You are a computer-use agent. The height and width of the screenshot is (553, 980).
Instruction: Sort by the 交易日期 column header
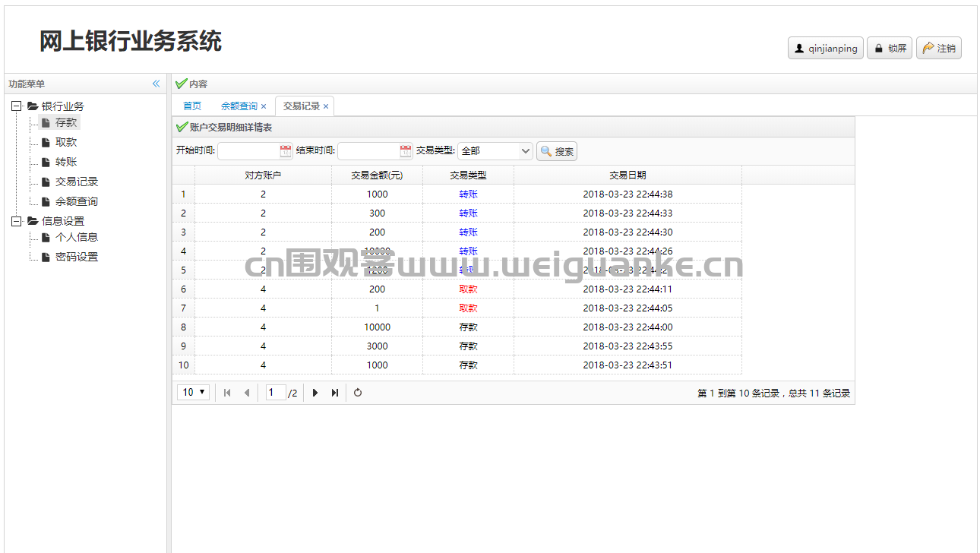tap(628, 175)
